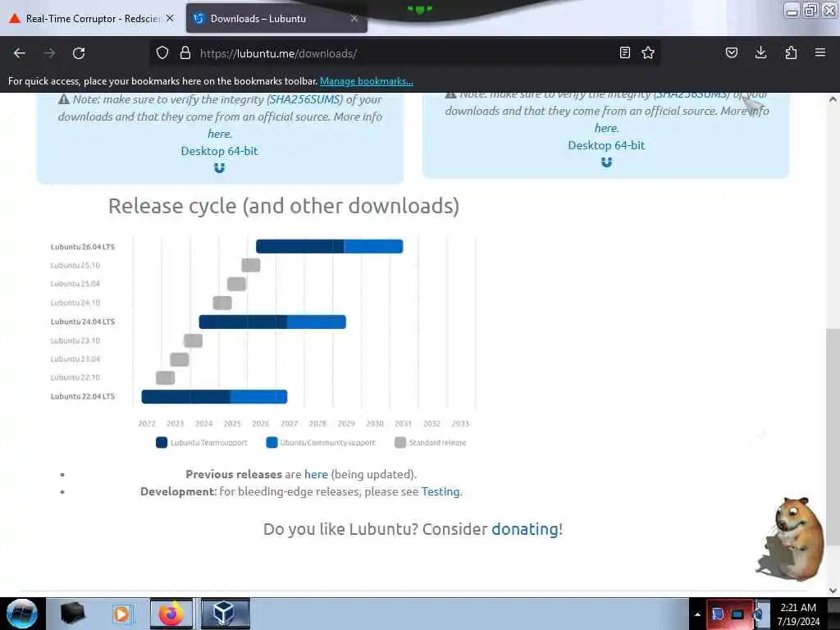Open the clock showing 2:21 AM
The height and width of the screenshot is (630, 840).
(x=798, y=614)
